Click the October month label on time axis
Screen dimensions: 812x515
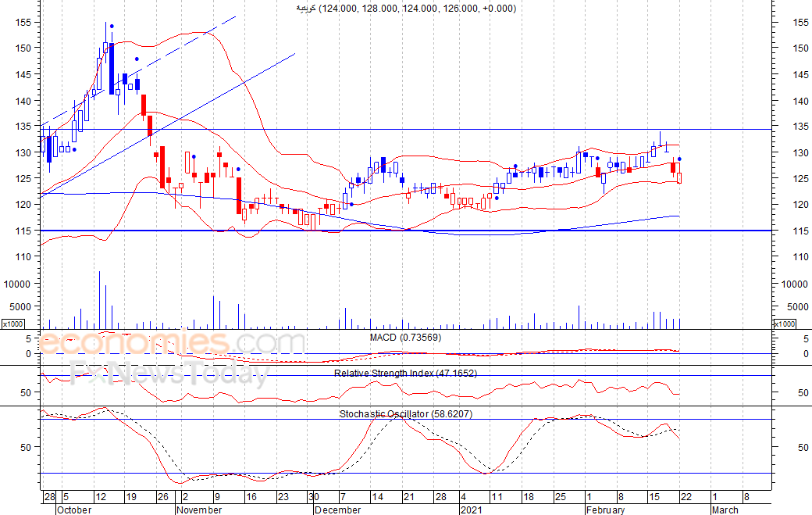(x=74, y=510)
